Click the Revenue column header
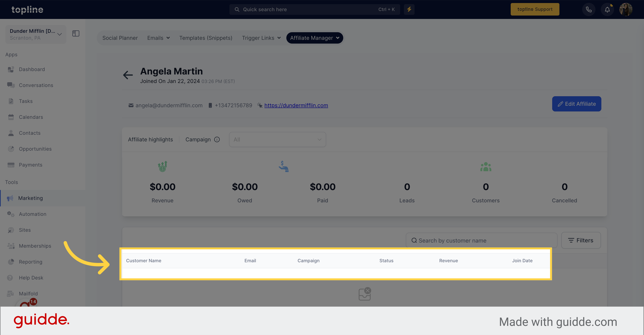The width and height of the screenshot is (644, 335). [448, 261]
